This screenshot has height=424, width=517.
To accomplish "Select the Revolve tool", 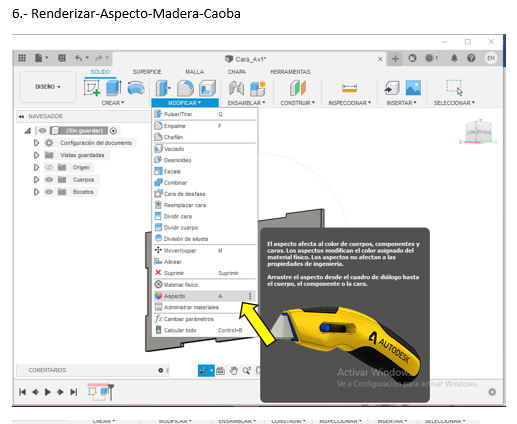I will click(x=136, y=88).
